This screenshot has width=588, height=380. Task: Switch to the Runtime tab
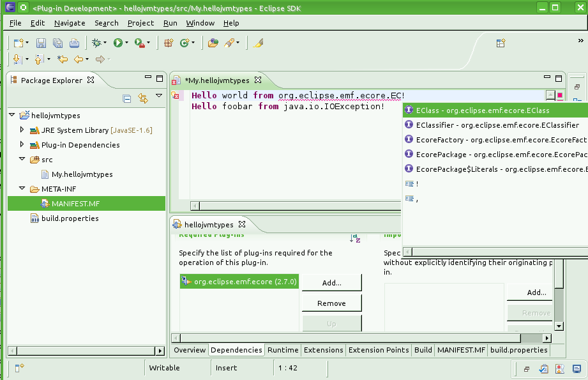click(x=283, y=350)
